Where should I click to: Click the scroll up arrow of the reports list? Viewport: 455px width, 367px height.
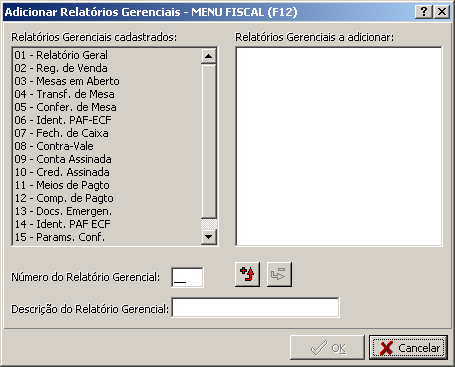(209, 56)
